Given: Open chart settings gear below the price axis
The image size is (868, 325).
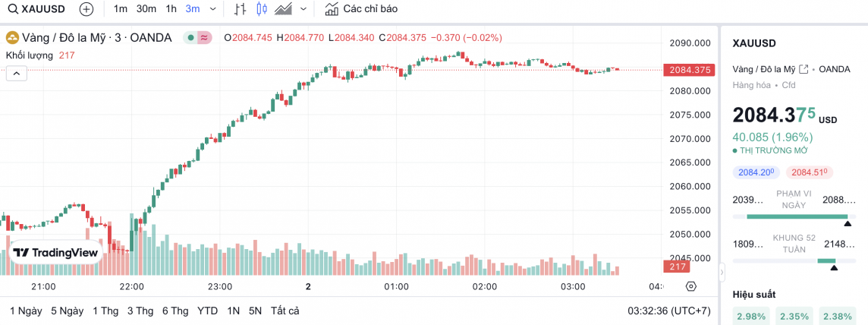Looking at the screenshot, I should (690, 286).
